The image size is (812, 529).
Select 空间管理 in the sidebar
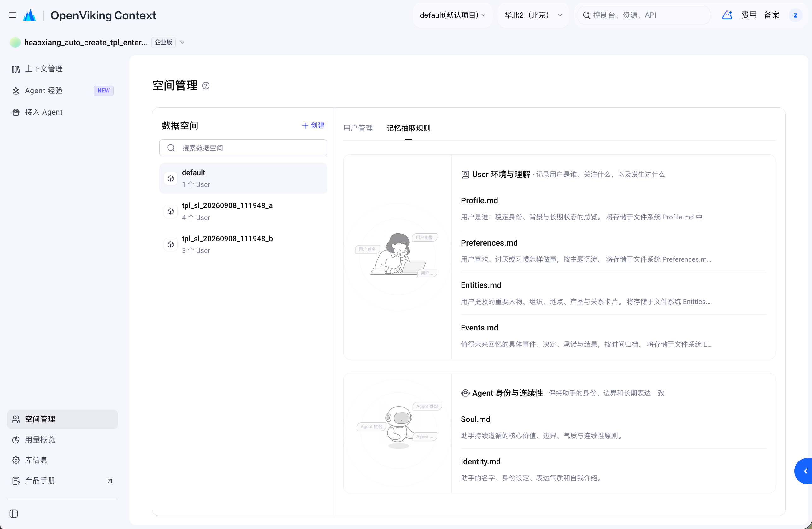(x=62, y=419)
